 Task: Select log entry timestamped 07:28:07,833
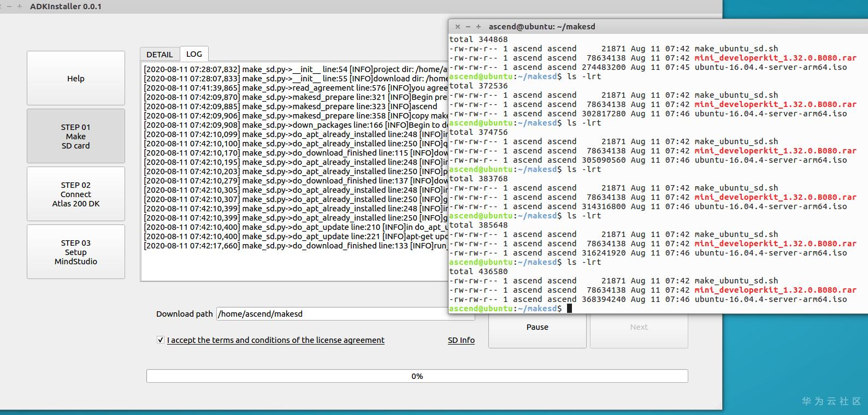pyautogui.click(x=296, y=79)
